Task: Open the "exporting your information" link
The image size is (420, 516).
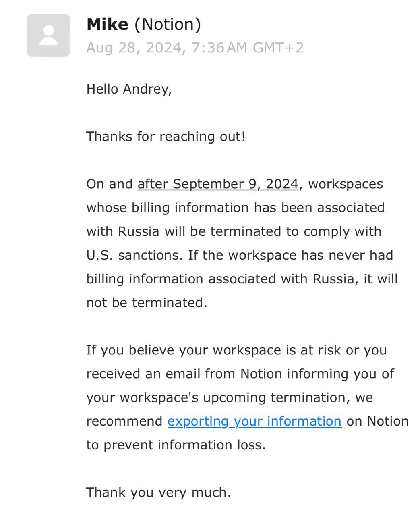Action: click(254, 421)
